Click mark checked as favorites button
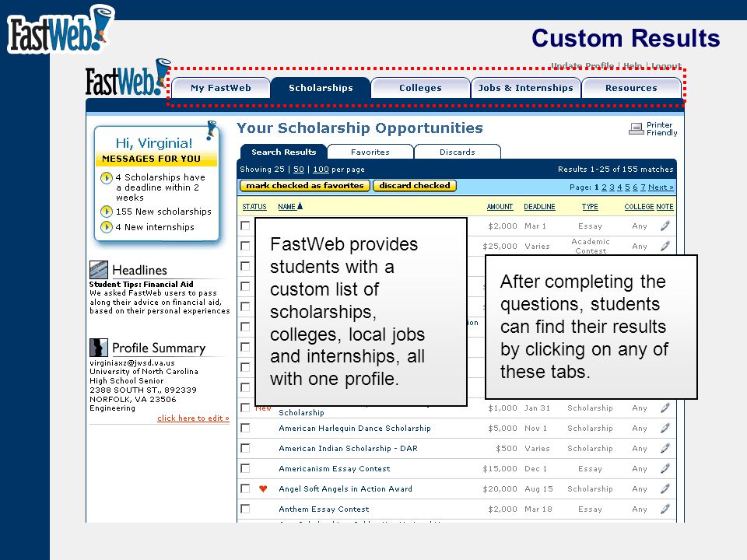 305,186
